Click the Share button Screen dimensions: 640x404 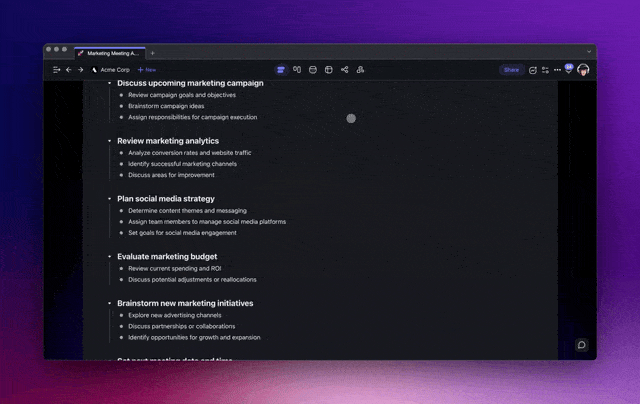(511, 70)
